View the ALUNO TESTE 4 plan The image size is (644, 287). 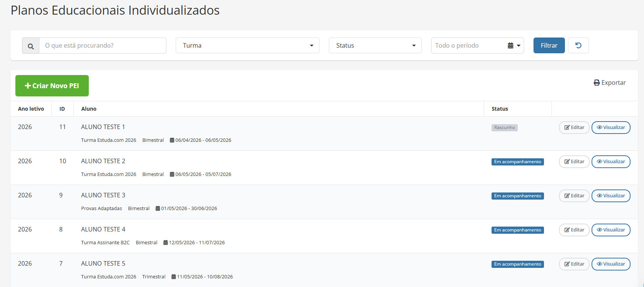[611, 230]
